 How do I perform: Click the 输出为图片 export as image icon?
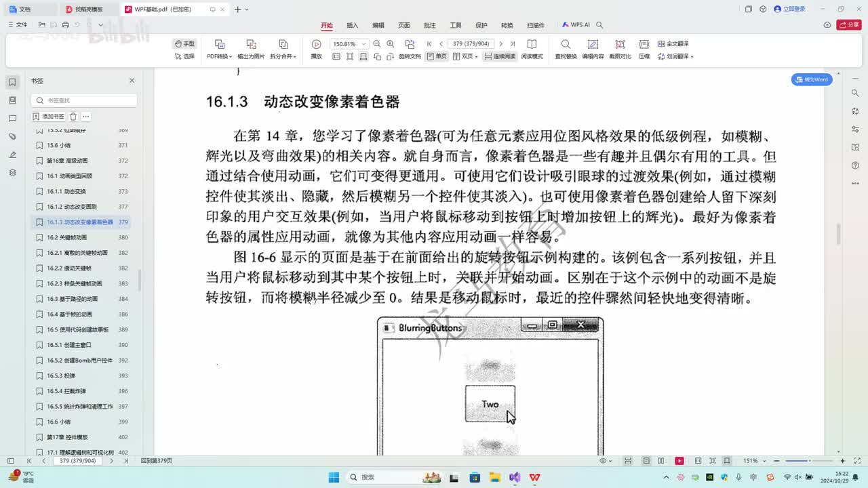pos(251,44)
